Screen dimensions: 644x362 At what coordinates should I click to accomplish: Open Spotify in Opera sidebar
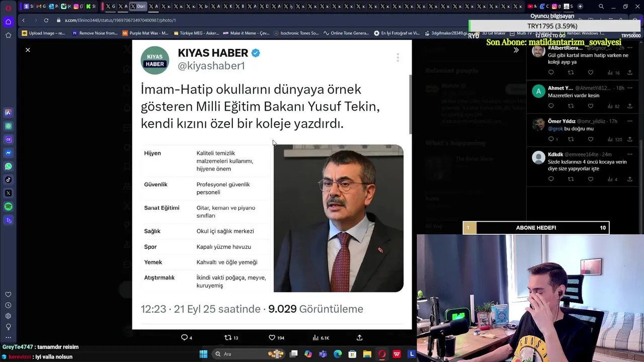[x=8, y=207]
